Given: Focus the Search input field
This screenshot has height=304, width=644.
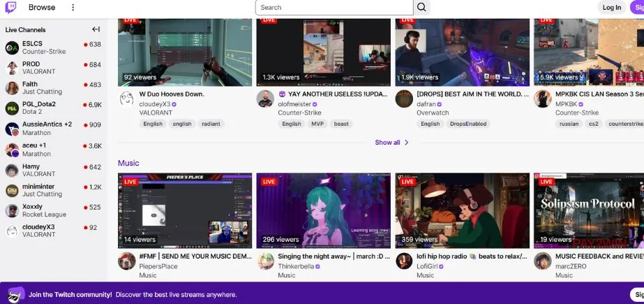Looking at the screenshot, I should pos(334,8).
